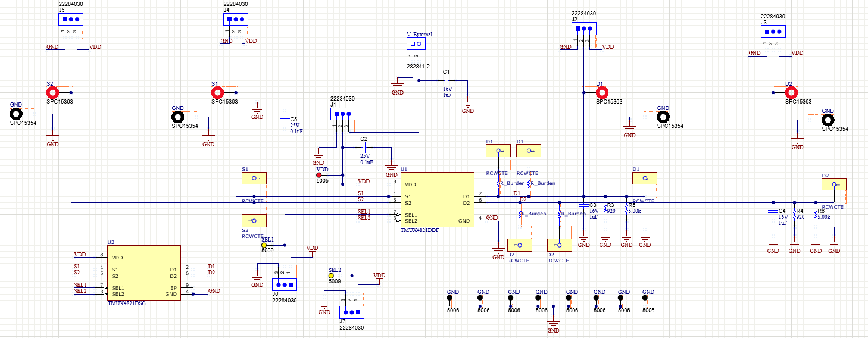Screen dimensions: 868x338
Task: Click the red S1 test point
Action: coord(218,92)
